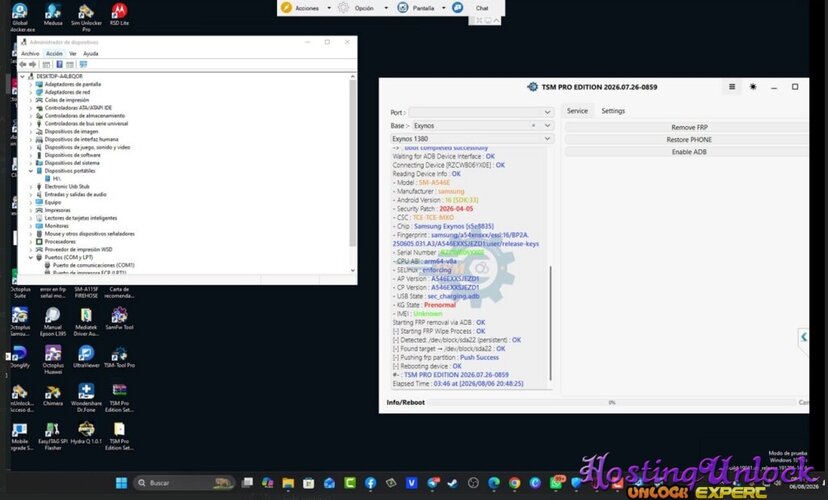
Task: Click the TSM hamburger menu icon
Action: (x=732, y=87)
